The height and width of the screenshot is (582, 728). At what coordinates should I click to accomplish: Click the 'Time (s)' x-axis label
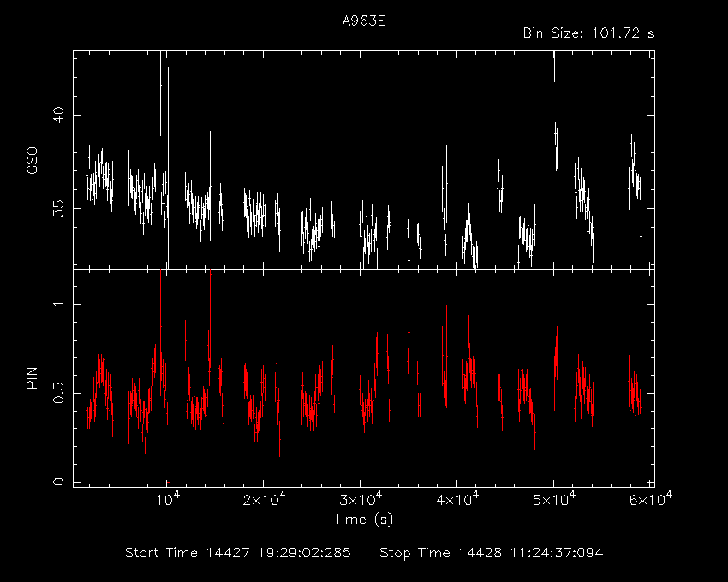click(363, 520)
